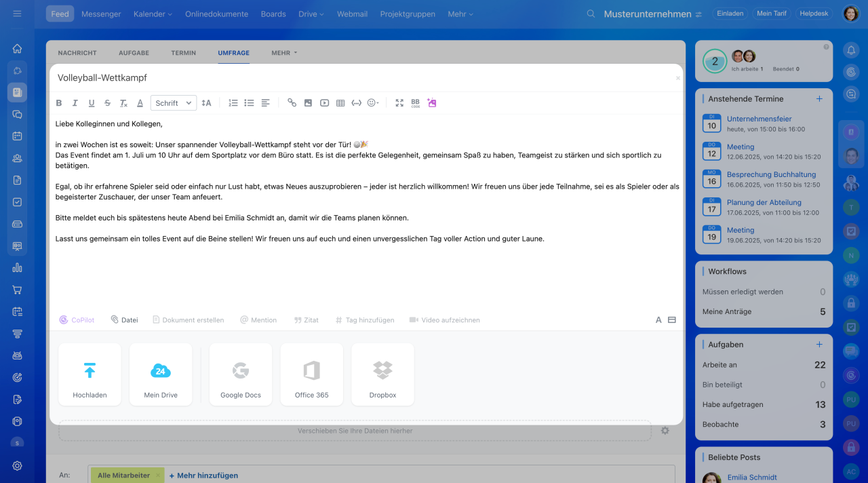The height and width of the screenshot is (483, 868).
Task: Click Dokument erstellen
Action: point(189,320)
